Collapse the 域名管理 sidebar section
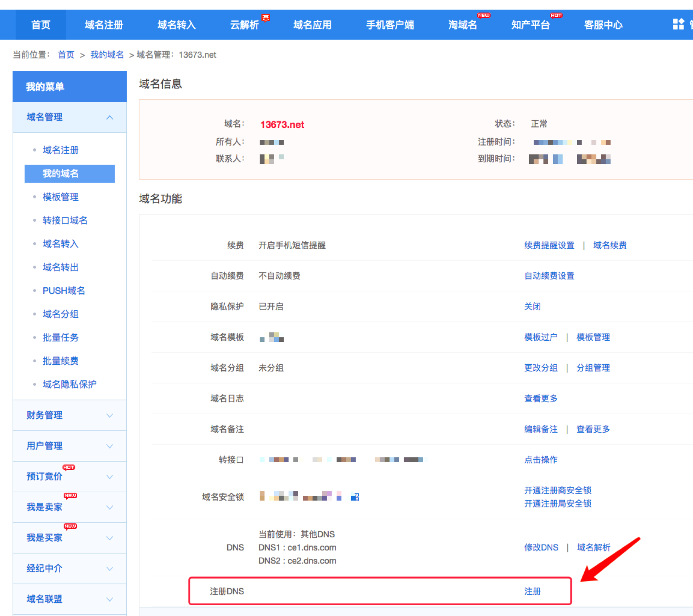The height and width of the screenshot is (616, 693). click(x=109, y=117)
